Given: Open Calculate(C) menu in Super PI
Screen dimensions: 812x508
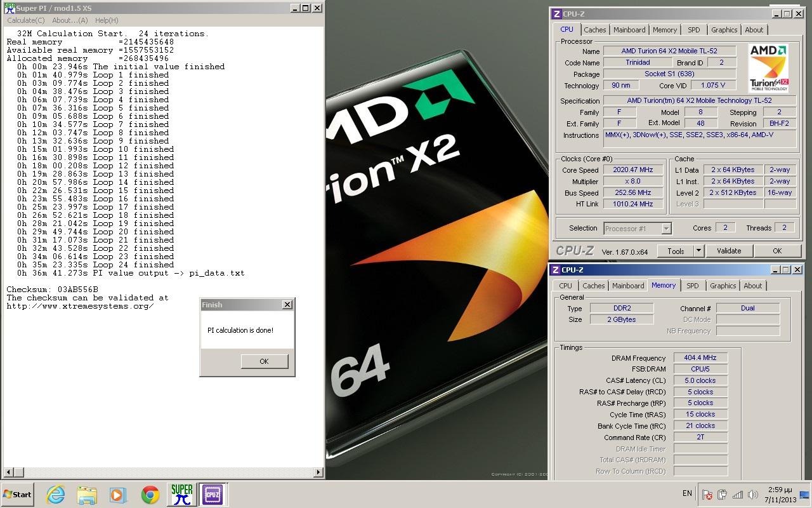Looking at the screenshot, I should (x=26, y=20).
